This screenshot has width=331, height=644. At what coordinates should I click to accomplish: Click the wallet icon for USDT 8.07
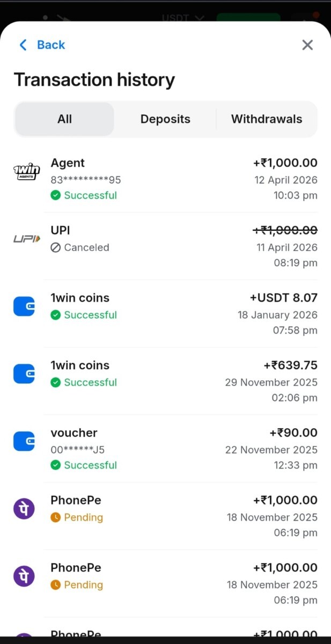[24, 306]
